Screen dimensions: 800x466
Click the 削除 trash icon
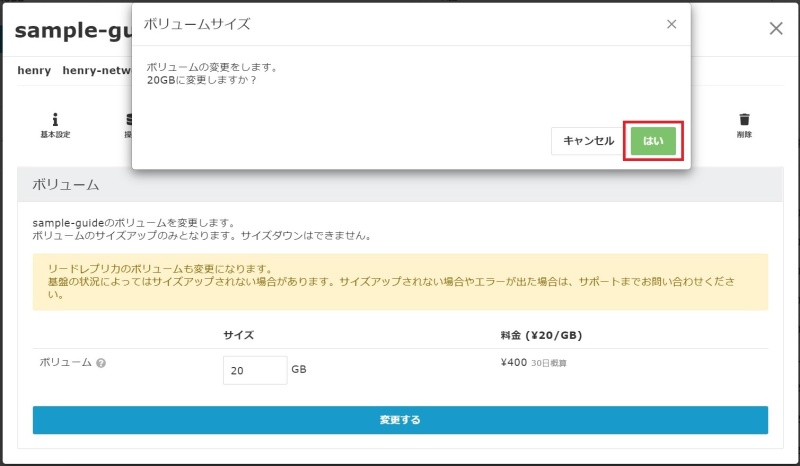(x=743, y=120)
